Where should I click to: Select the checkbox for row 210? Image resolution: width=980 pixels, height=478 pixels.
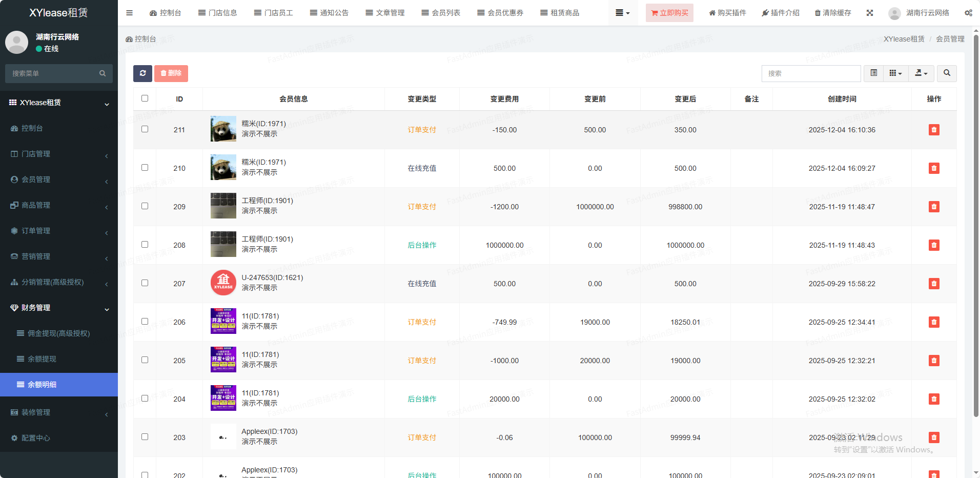[x=145, y=168]
